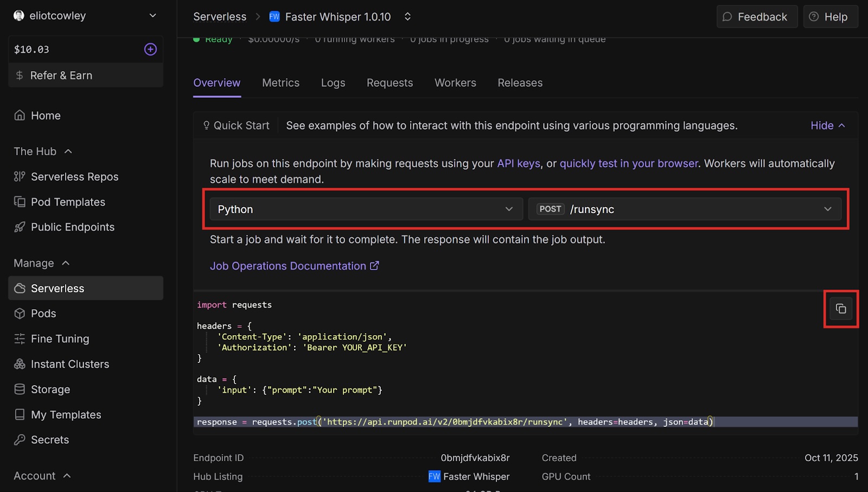Image resolution: width=868 pixels, height=492 pixels.
Task: Click the requests.post code line
Action: pos(525,422)
